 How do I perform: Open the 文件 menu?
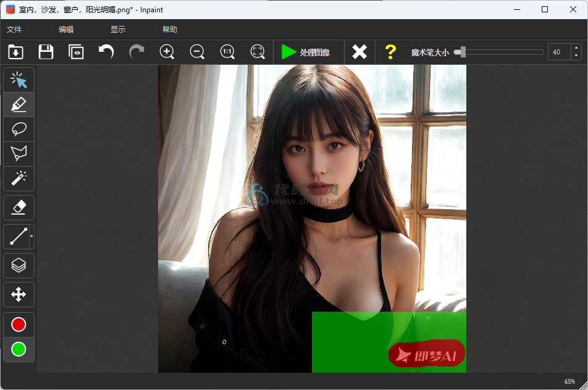pyautogui.click(x=14, y=29)
